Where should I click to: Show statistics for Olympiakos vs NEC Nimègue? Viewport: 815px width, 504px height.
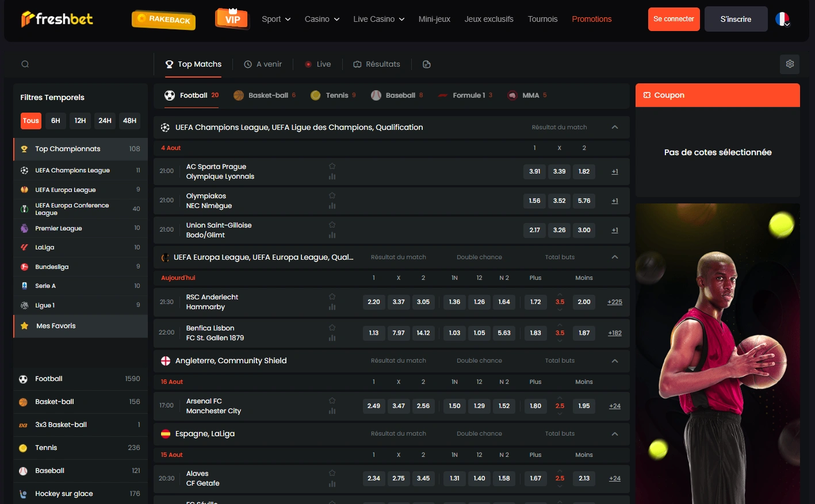click(332, 206)
